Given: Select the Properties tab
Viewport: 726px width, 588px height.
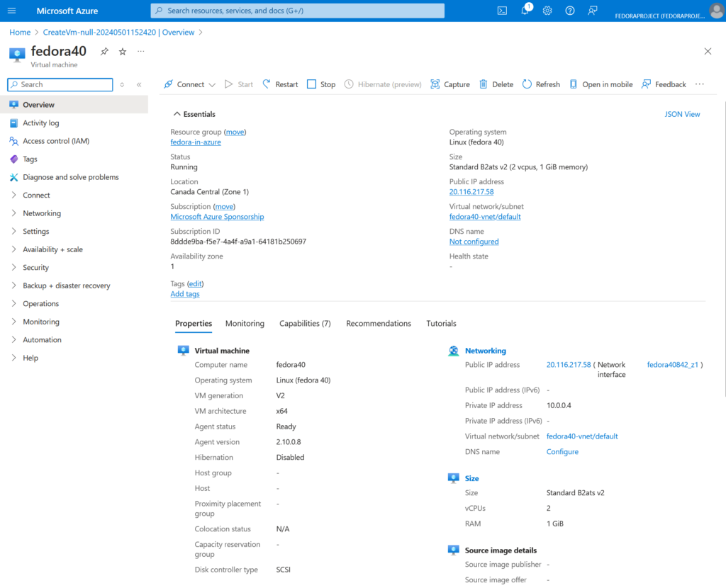Looking at the screenshot, I should 194,323.
